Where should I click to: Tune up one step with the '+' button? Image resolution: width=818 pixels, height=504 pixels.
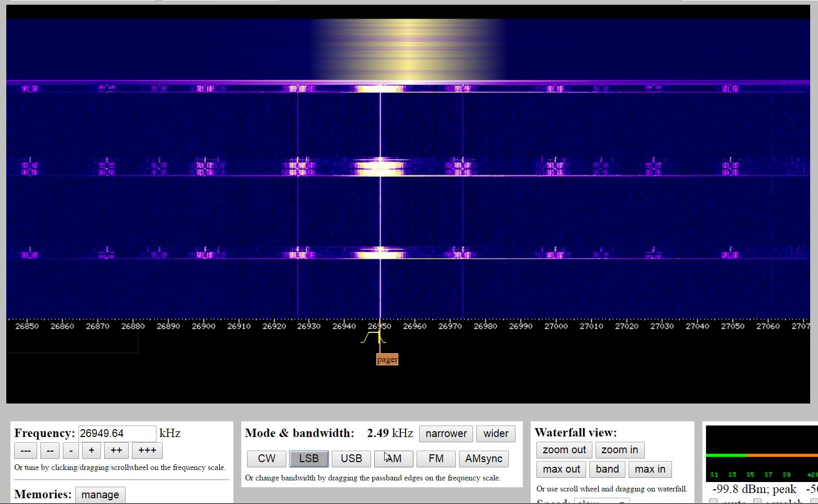coord(92,451)
